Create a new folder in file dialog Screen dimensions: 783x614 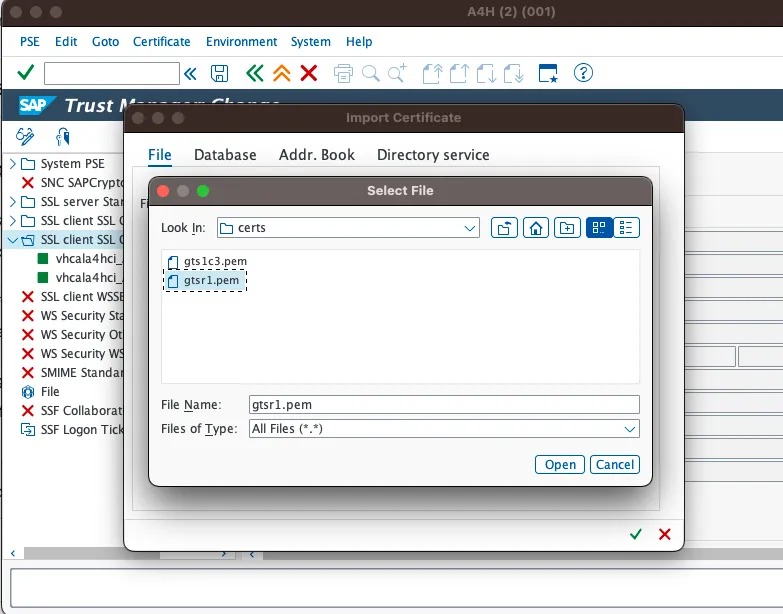567,228
